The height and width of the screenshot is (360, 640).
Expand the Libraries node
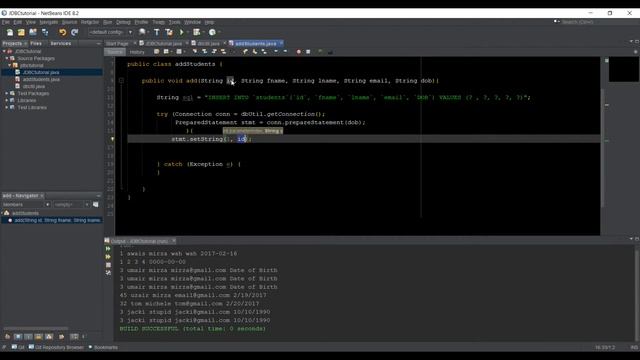tap(7, 100)
